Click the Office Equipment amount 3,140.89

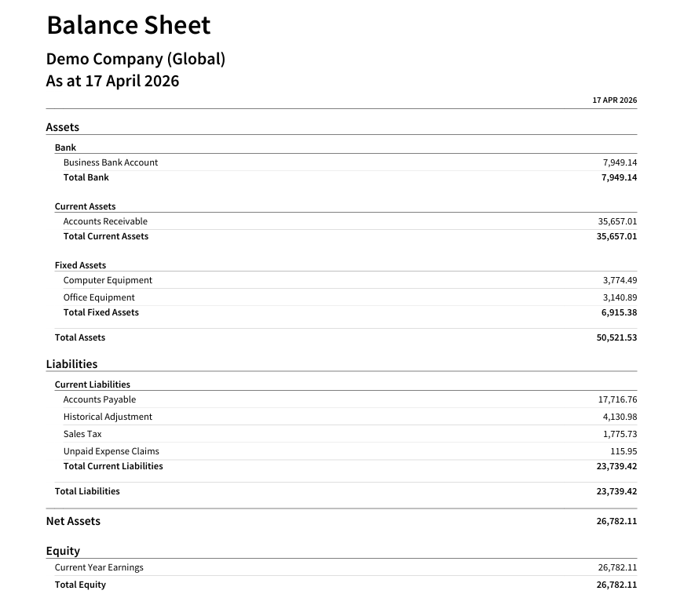[620, 297]
